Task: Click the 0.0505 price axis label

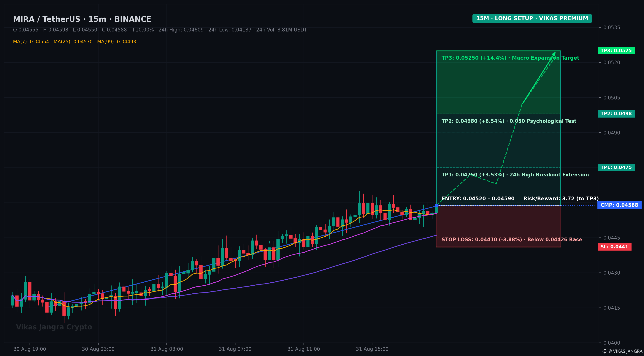Action: pos(612,98)
